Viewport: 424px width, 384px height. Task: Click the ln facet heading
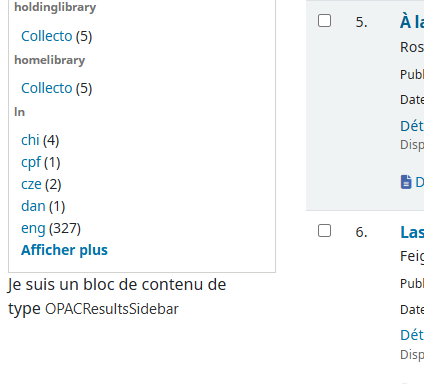coord(19,112)
